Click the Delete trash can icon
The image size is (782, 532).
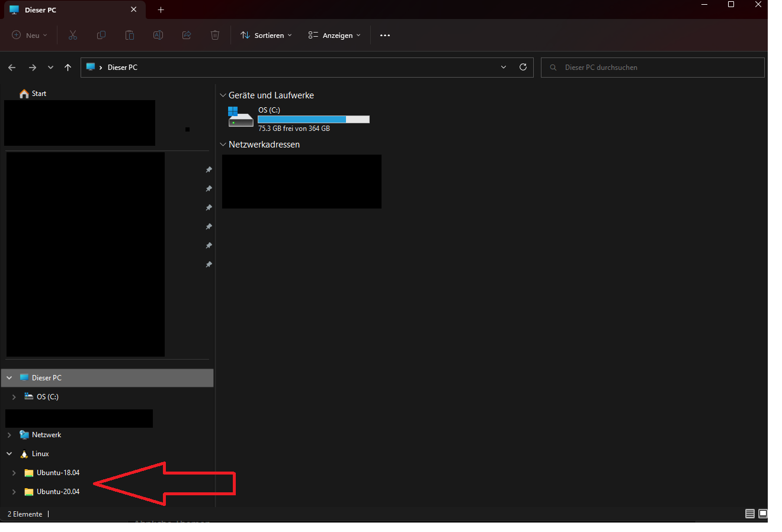point(215,36)
